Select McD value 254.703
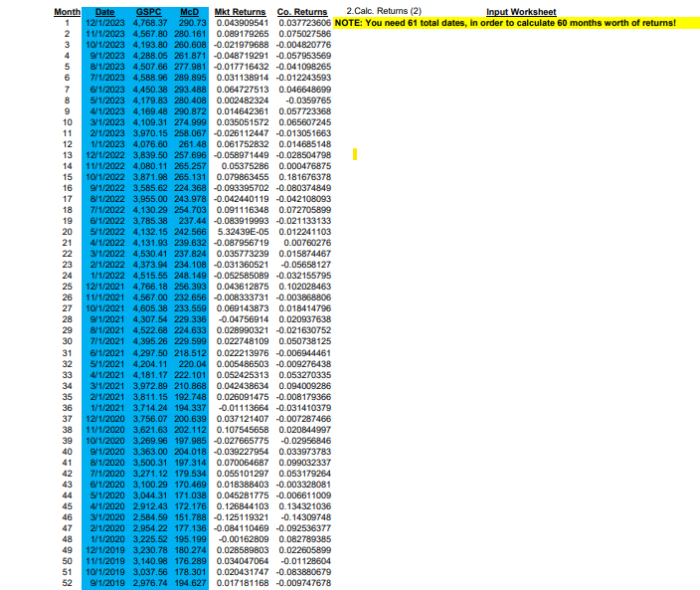This screenshot has width=700, height=590. point(190,210)
